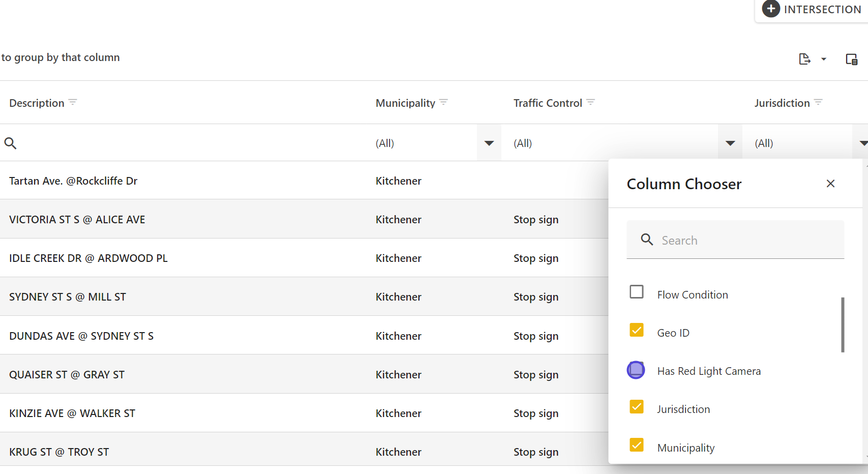Screen dimensions: 868x474
Task: Click the export file icon
Action: click(804, 59)
